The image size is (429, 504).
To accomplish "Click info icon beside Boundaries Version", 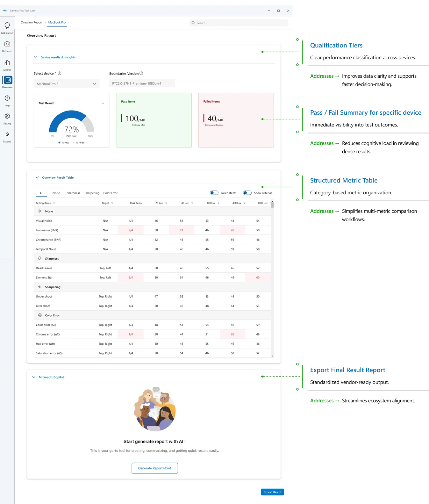I will pos(141,73).
